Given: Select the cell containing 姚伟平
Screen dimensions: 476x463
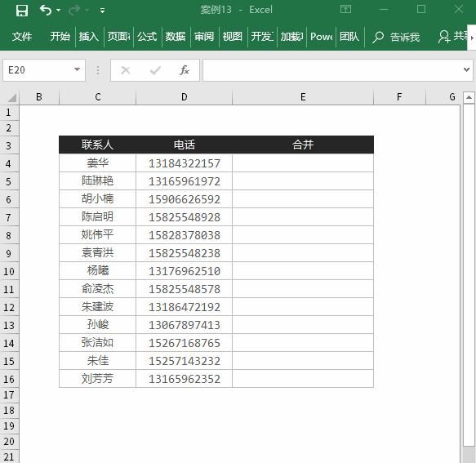Looking at the screenshot, I should pyautogui.click(x=97, y=234).
